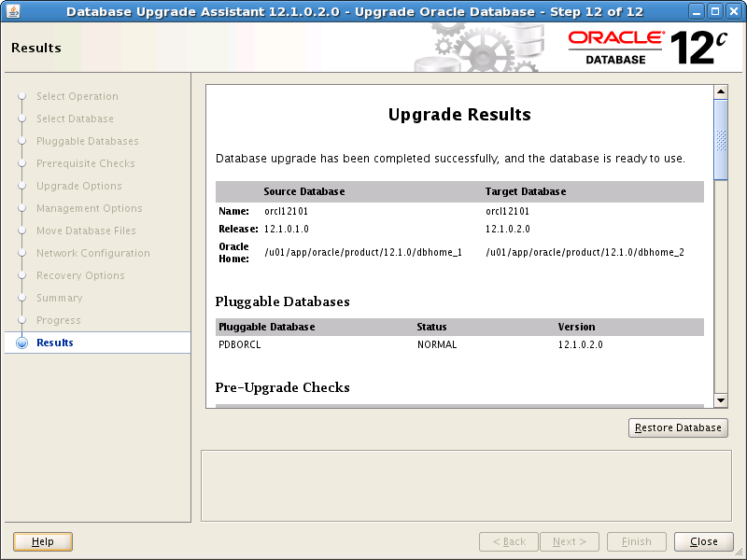
Task: Select the Upgrade Options step
Action: point(79,186)
